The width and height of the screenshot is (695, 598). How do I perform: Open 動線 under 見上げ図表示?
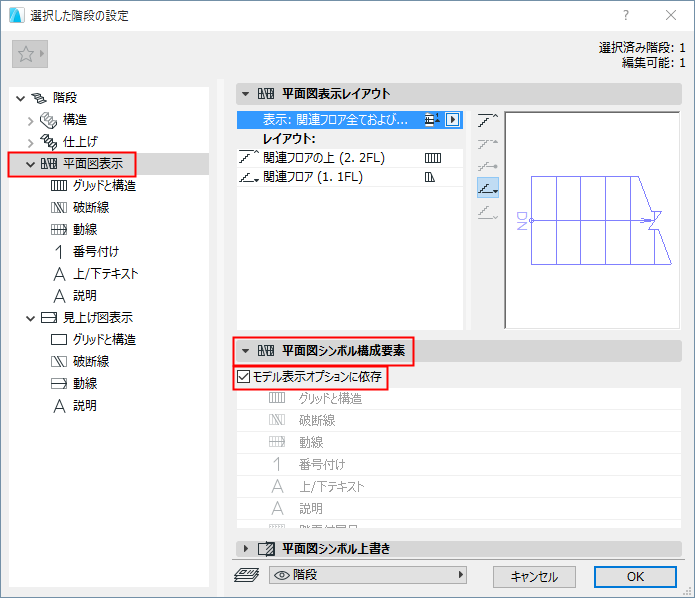(x=85, y=383)
